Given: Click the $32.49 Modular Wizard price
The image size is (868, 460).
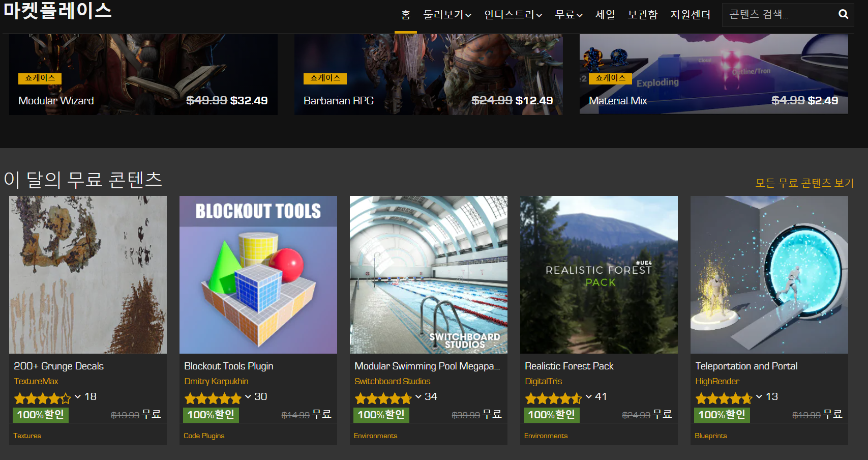Looking at the screenshot, I should click(x=249, y=101).
